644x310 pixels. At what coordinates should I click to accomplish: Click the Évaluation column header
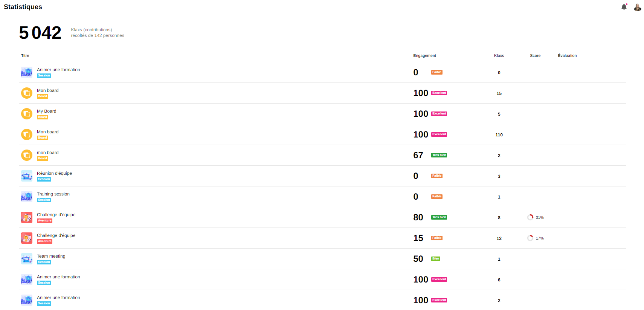(567, 56)
